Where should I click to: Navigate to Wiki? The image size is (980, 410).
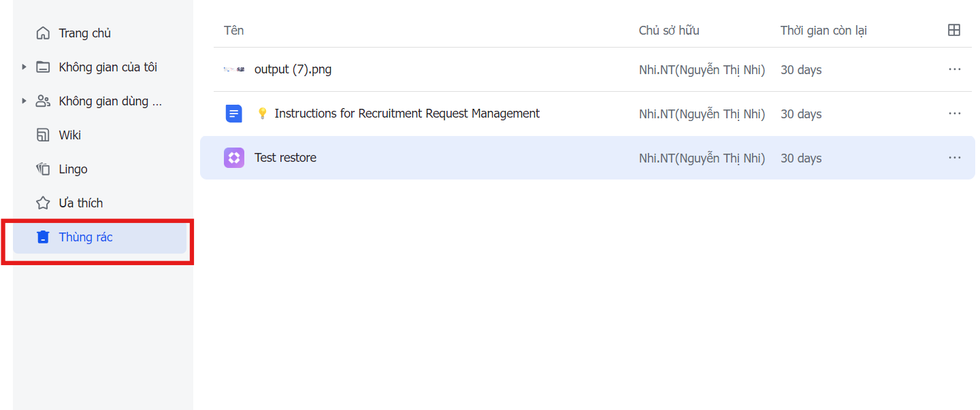pos(70,135)
